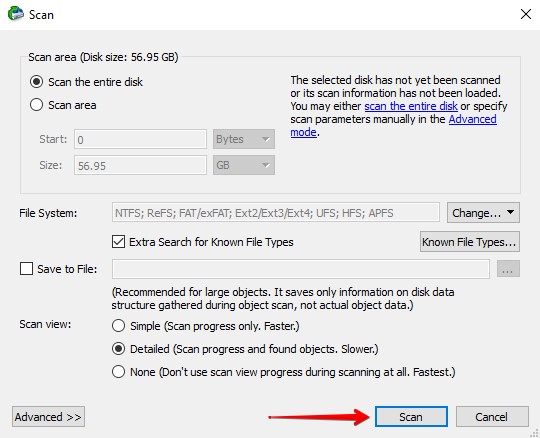The image size is (540, 438).
Task: Click the Save to File path field
Action: coord(301,269)
